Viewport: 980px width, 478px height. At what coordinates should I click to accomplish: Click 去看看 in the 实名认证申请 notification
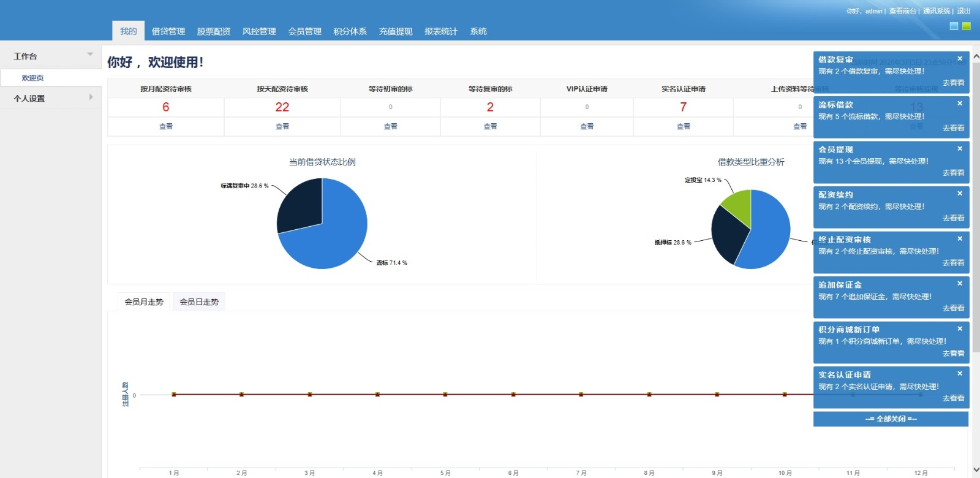[953, 398]
